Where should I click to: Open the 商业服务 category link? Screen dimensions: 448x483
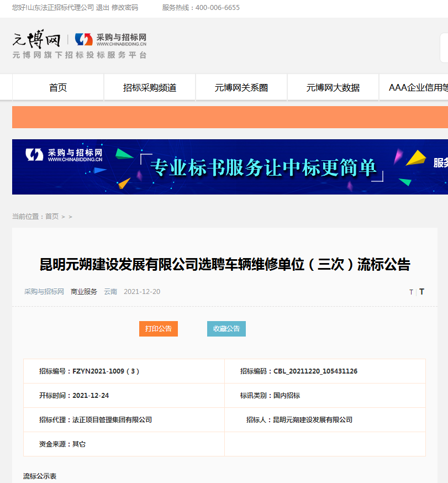coord(83,291)
